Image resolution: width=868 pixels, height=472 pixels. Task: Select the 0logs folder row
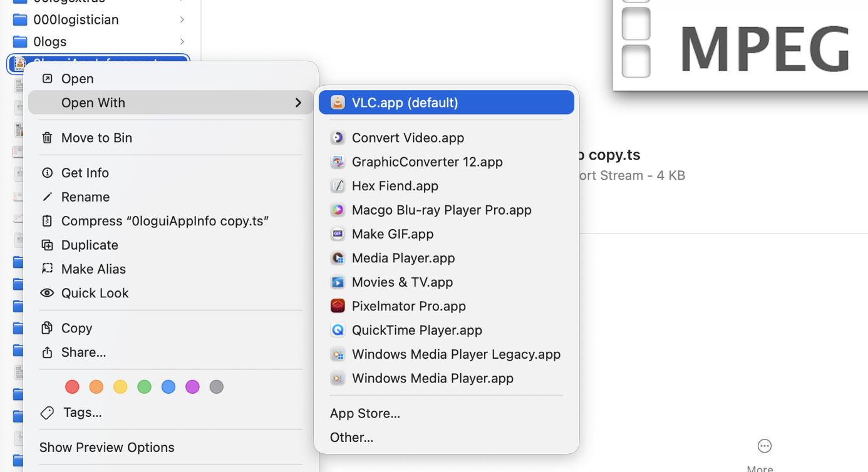(x=98, y=42)
